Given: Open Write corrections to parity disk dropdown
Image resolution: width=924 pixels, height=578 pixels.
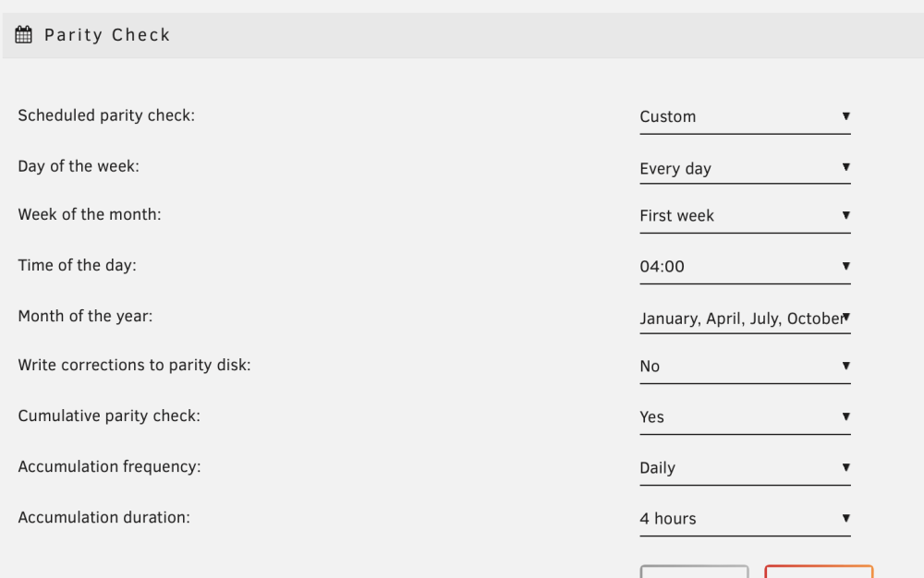Looking at the screenshot, I should click(745, 367).
